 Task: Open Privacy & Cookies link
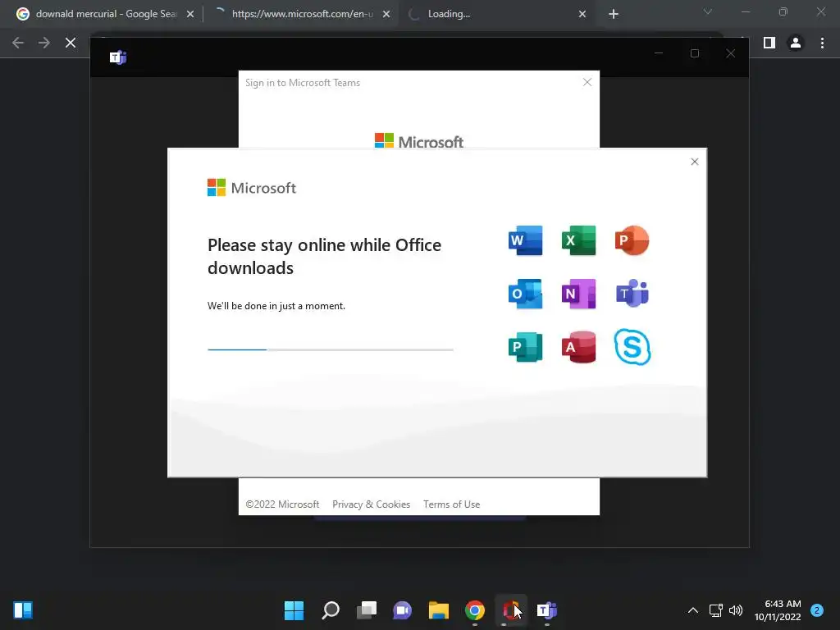pos(372,504)
